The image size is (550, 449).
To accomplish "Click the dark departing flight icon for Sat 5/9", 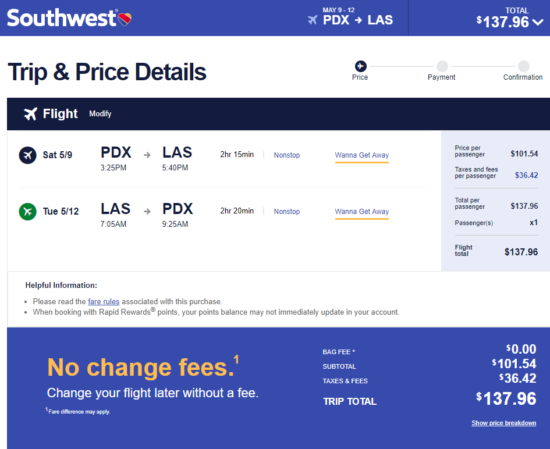I will pos(28,155).
